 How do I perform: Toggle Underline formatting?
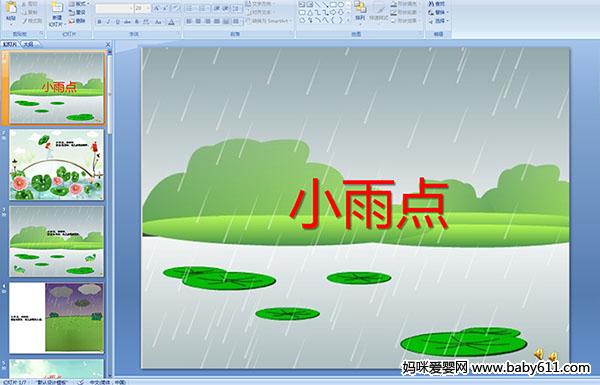click(118, 22)
